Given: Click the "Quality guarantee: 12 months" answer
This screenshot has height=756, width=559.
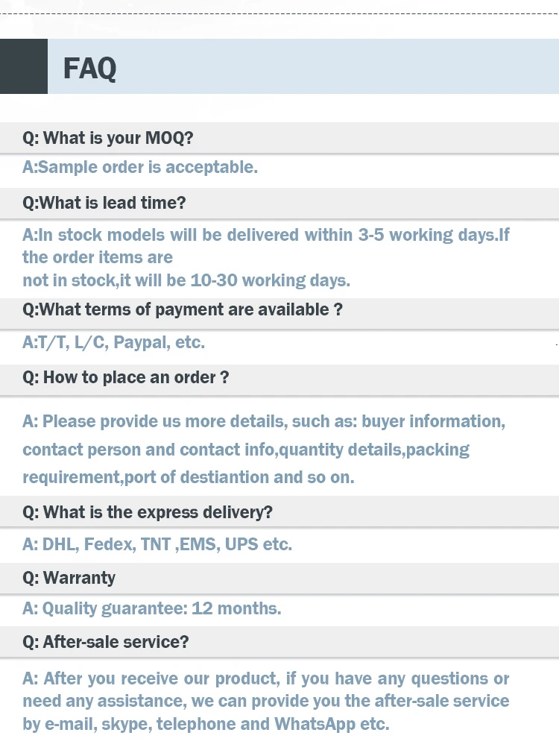Looking at the screenshot, I should pyautogui.click(x=152, y=608).
